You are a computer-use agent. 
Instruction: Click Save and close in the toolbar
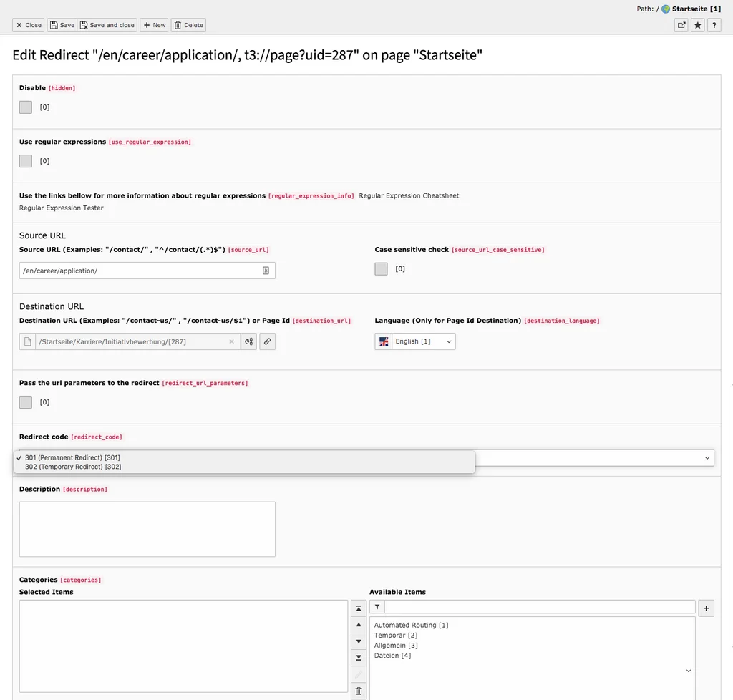pos(107,25)
